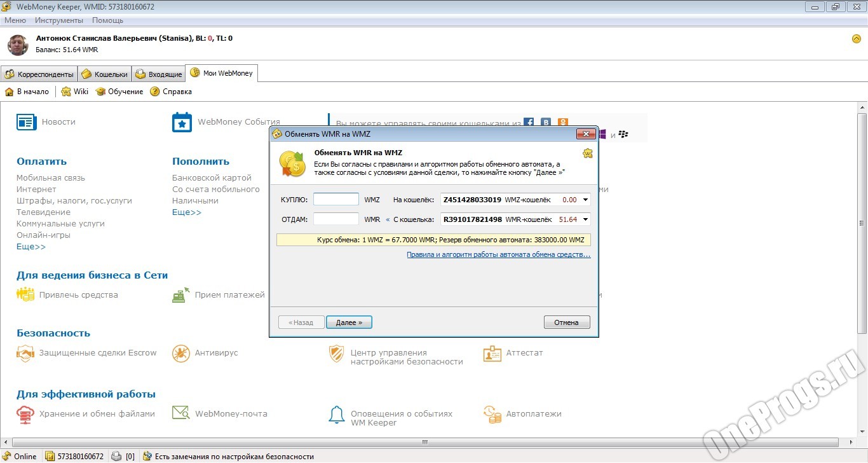The width and height of the screenshot is (868, 463).
Task: Click the Прием платежей cash register icon
Action: pos(181,294)
